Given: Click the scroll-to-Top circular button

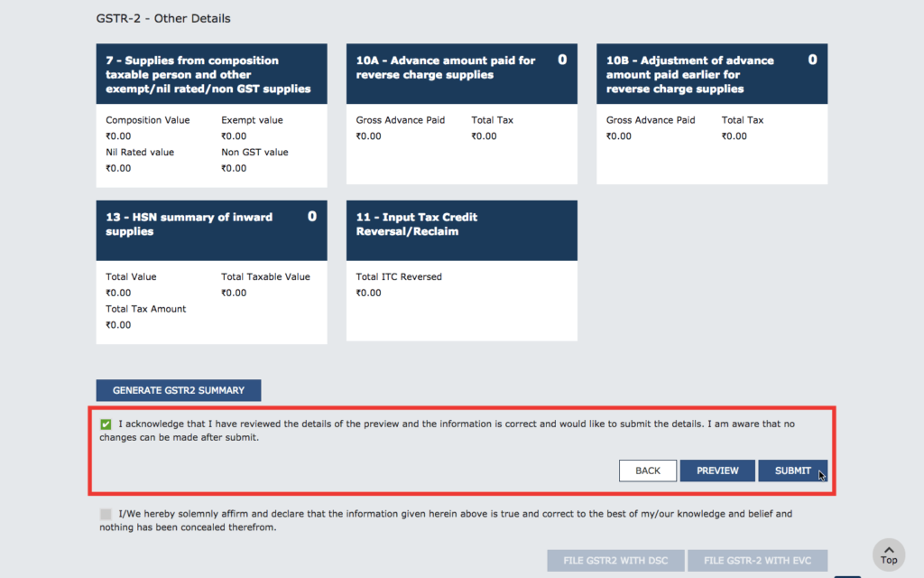Looking at the screenshot, I should tap(888, 554).
